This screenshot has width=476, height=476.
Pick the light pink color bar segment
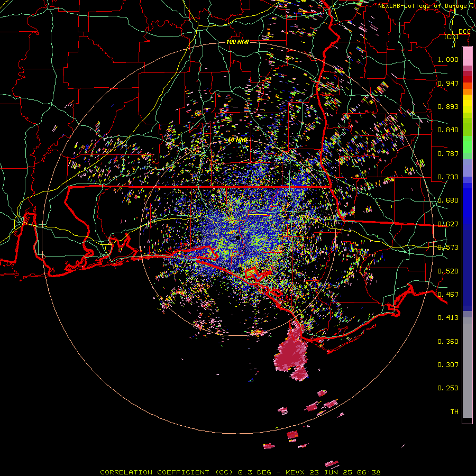tap(467, 57)
